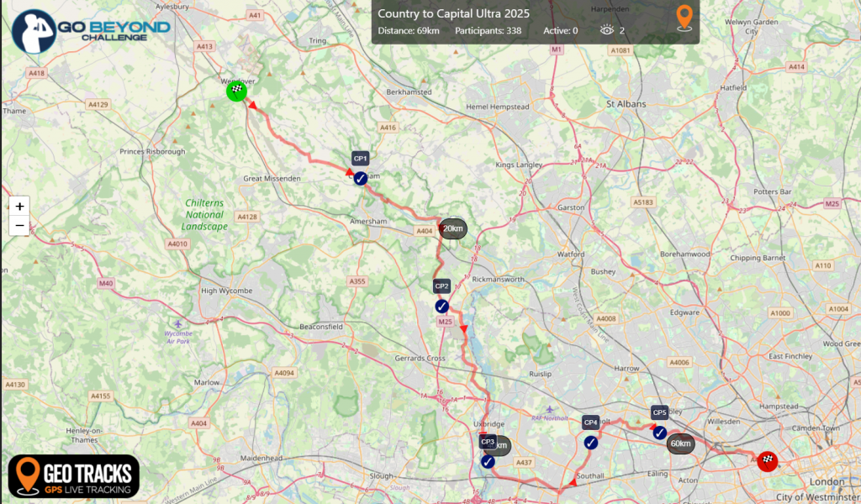Click the red direction arrow near Southall
This screenshot has height=504, width=861.
[573, 482]
